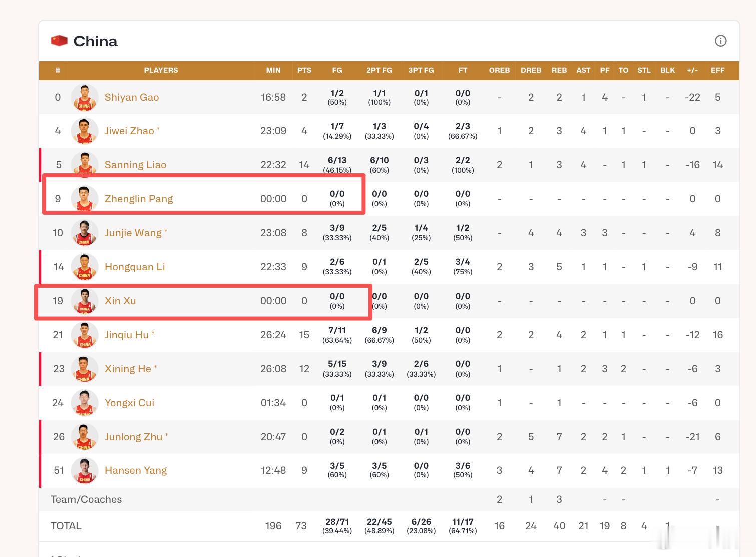Click the PTS column header
The height and width of the screenshot is (557, 756).
pyautogui.click(x=304, y=70)
